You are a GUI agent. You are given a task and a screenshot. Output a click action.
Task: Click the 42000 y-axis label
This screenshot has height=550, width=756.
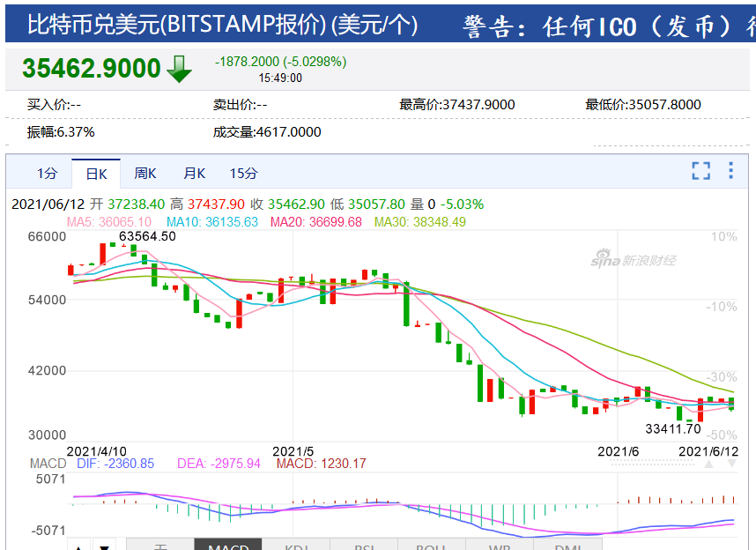47,370
